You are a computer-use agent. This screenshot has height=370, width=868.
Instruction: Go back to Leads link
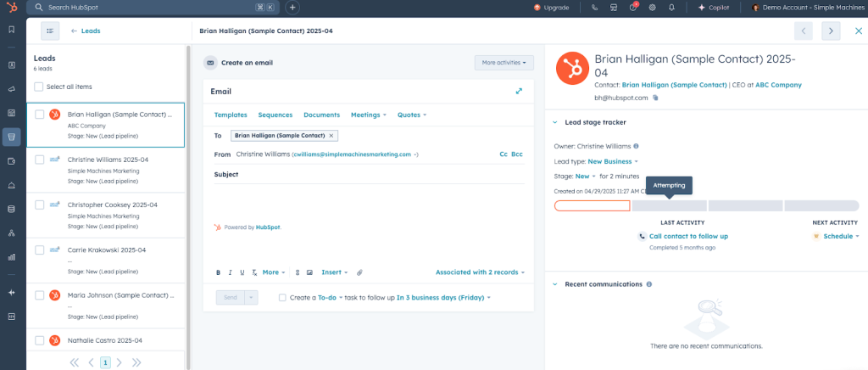86,31
